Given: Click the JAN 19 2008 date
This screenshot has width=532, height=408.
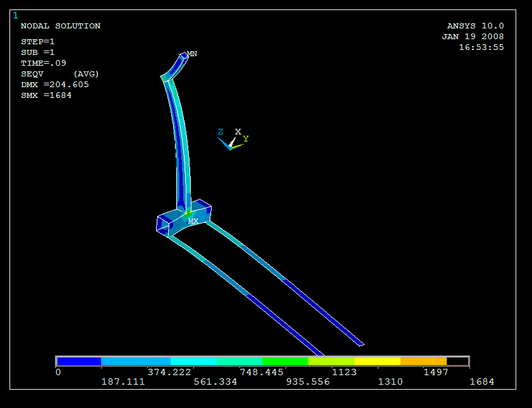Looking at the screenshot, I should click(473, 36).
